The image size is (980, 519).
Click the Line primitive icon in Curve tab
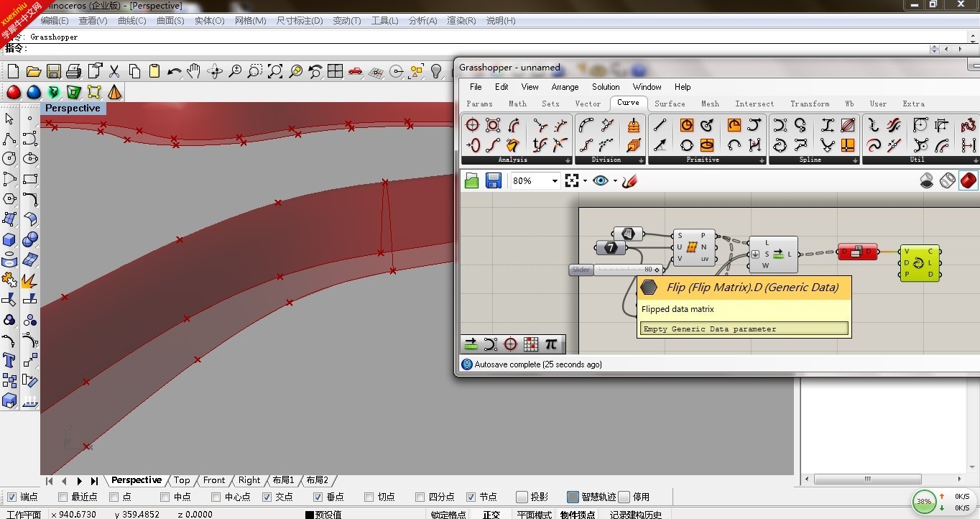click(x=660, y=126)
